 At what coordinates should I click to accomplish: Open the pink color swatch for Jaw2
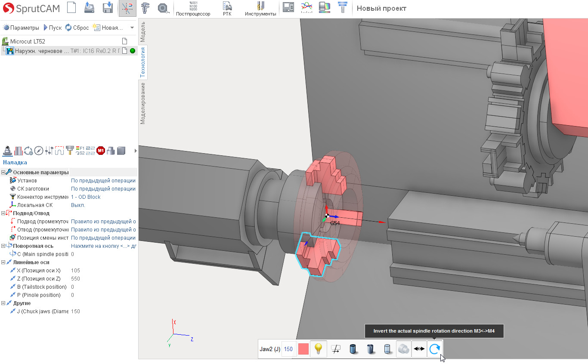click(x=303, y=349)
